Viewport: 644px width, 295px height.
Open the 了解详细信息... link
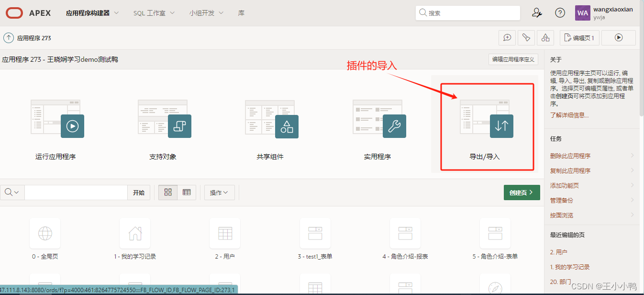[569, 115]
